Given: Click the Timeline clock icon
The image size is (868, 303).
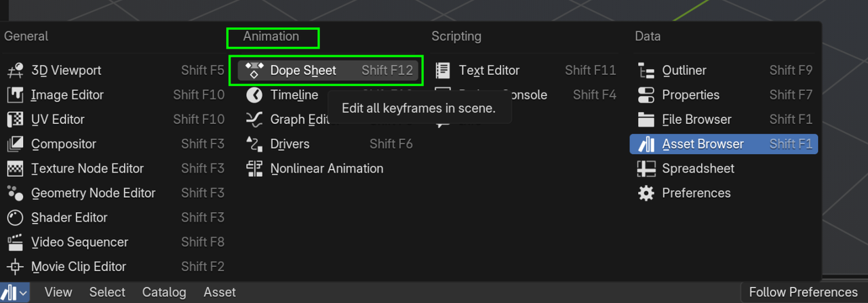Looking at the screenshot, I should click(x=254, y=95).
